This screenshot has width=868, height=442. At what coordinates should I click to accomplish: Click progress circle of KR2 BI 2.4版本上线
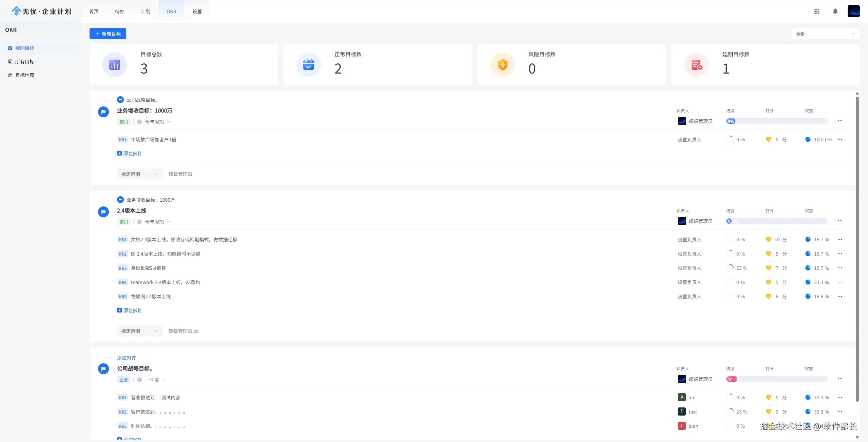pyautogui.click(x=730, y=254)
